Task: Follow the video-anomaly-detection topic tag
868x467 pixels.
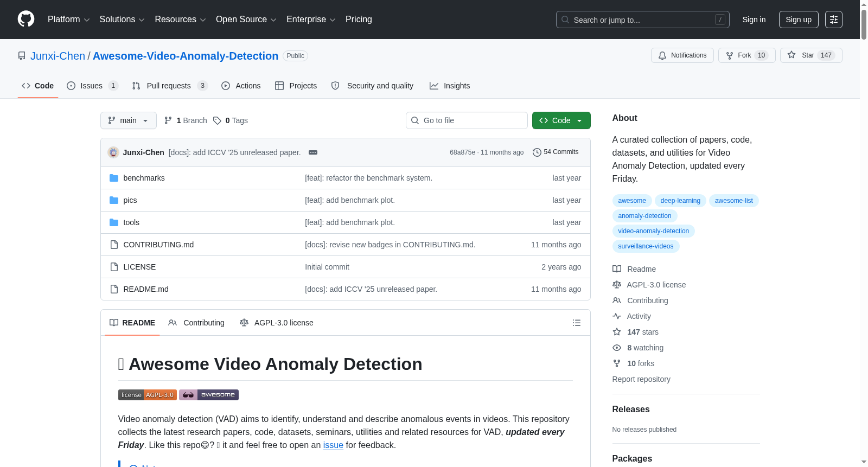Action: coord(653,231)
